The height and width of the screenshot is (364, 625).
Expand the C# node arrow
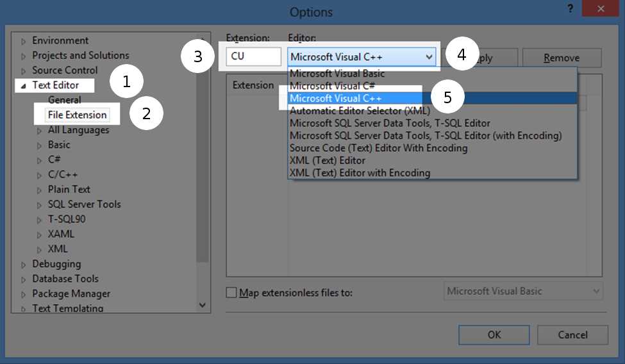coord(39,160)
